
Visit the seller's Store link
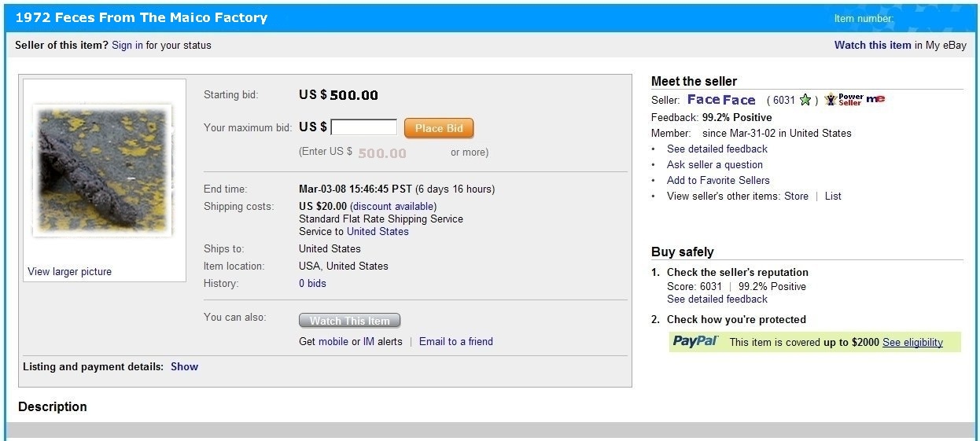[x=796, y=196]
